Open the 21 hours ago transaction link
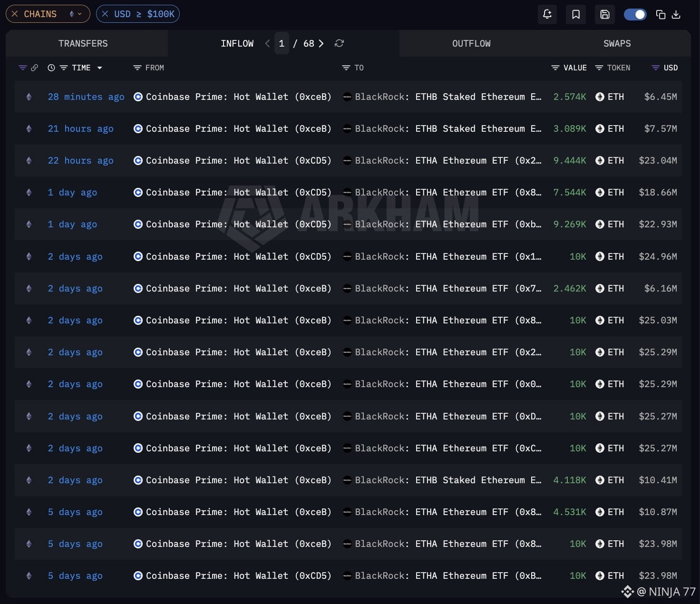 point(81,128)
